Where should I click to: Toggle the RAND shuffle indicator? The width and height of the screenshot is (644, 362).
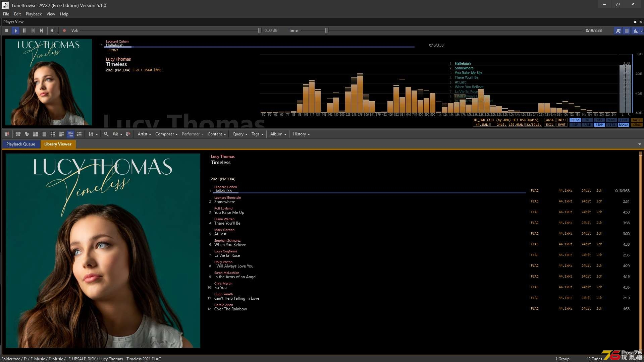(587, 125)
